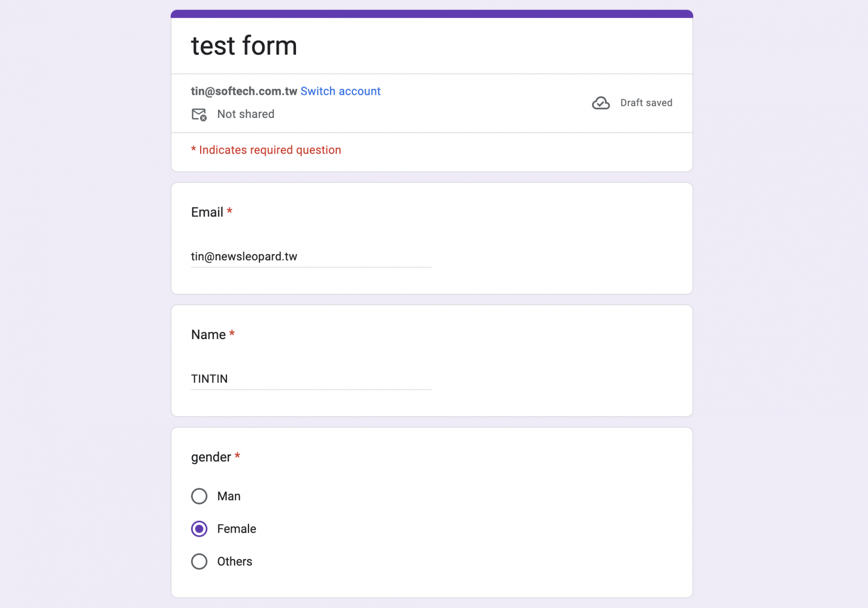The height and width of the screenshot is (608, 868).
Task: Select the Man radio button
Action: tap(199, 496)
